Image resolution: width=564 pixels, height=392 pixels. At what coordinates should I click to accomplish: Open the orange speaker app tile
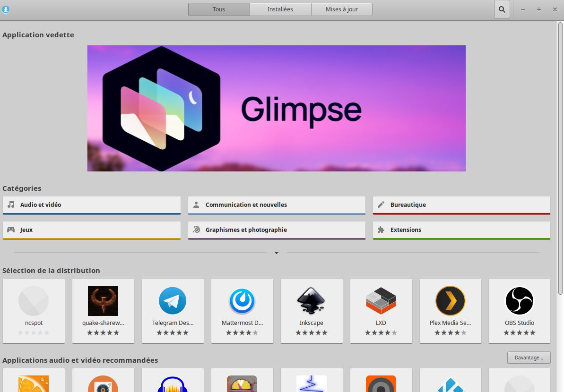[381, 380]
